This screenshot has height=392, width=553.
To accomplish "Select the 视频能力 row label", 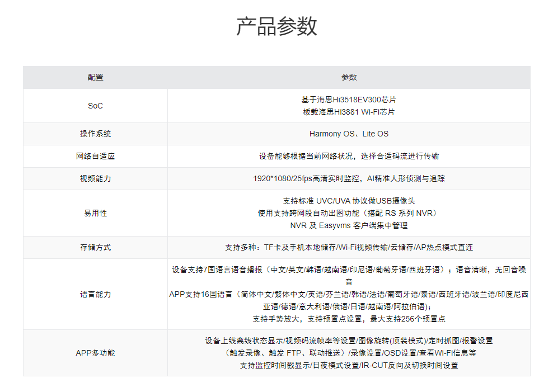I will (95, 178).
